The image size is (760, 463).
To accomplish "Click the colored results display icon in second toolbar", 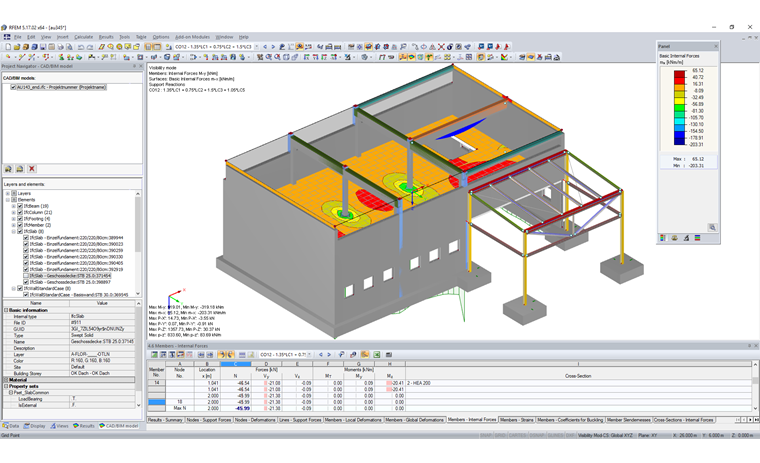I will coord(412,57).
